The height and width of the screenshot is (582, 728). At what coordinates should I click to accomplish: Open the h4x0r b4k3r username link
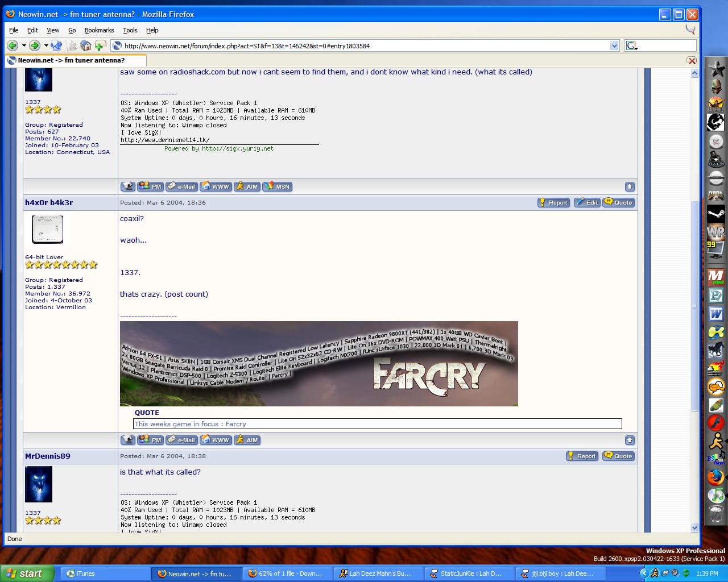(49, 202)
